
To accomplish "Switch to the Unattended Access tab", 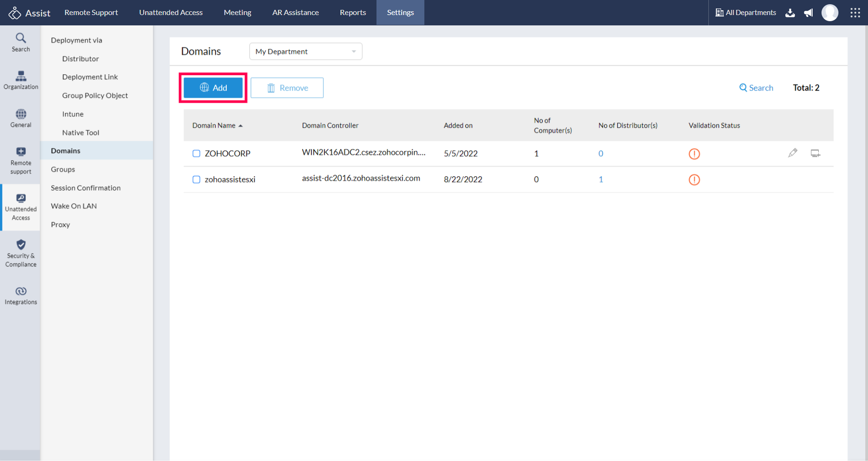I will [170, 13].
